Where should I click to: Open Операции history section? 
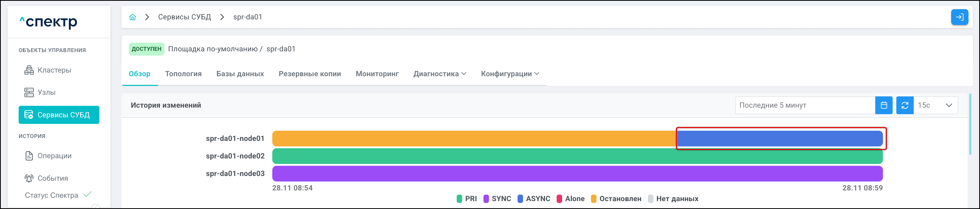[x=54, y=156]
